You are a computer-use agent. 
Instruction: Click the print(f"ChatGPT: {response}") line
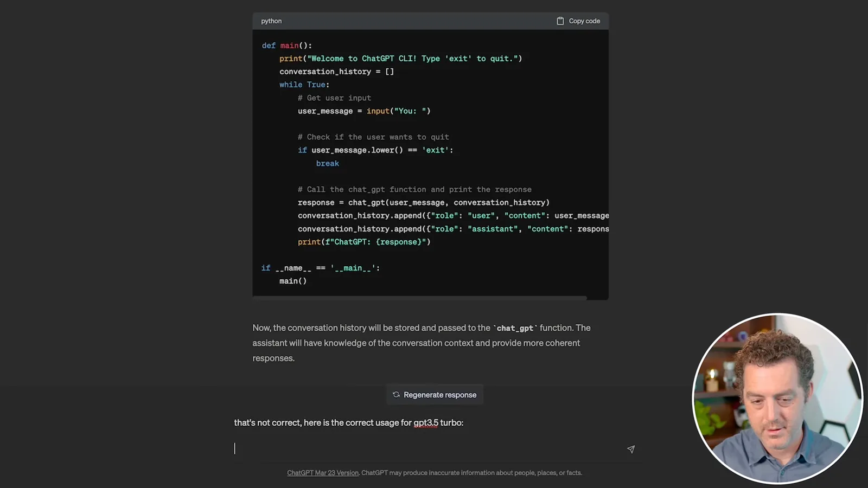(364, 242)
